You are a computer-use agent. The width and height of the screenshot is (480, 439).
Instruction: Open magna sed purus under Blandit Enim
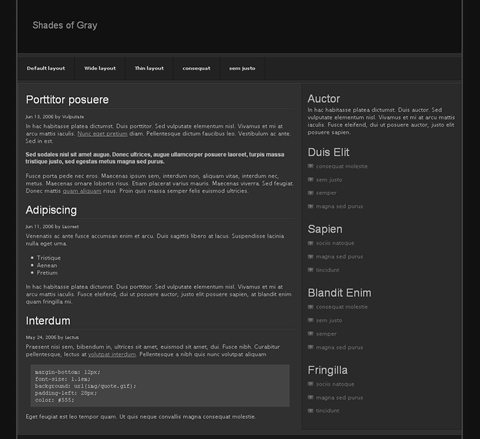[339, 347]
